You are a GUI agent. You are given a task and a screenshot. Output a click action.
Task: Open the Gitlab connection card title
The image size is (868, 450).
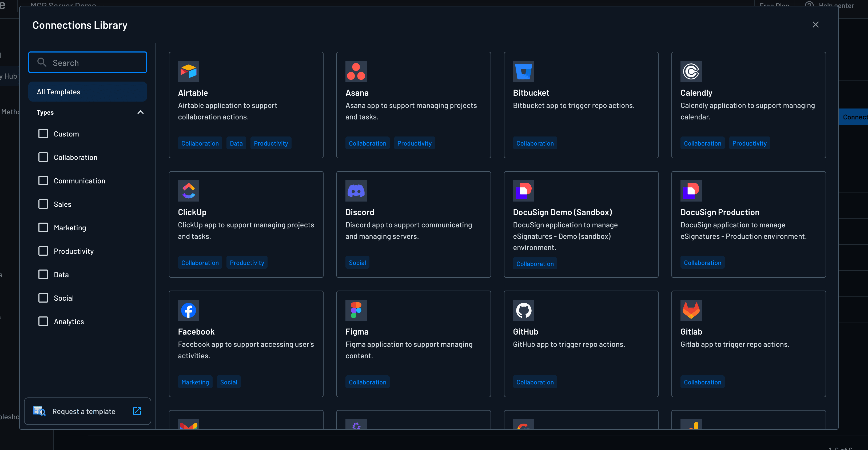coord(691,332)
